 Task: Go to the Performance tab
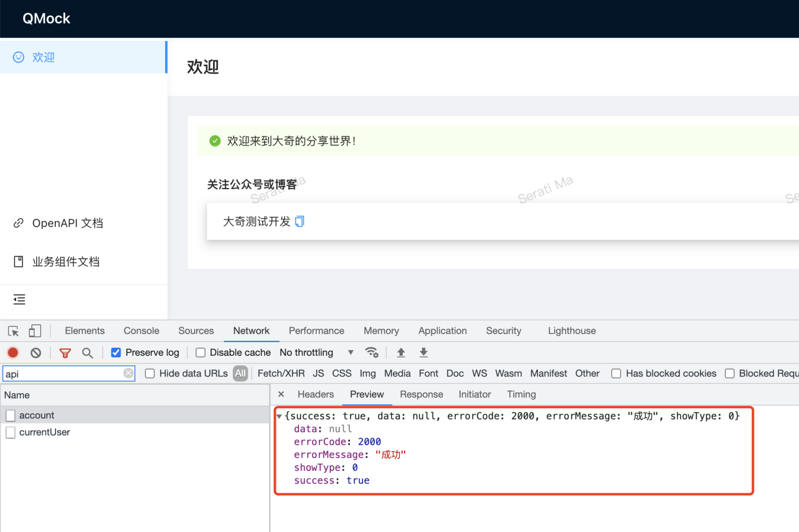coord(316,331)
